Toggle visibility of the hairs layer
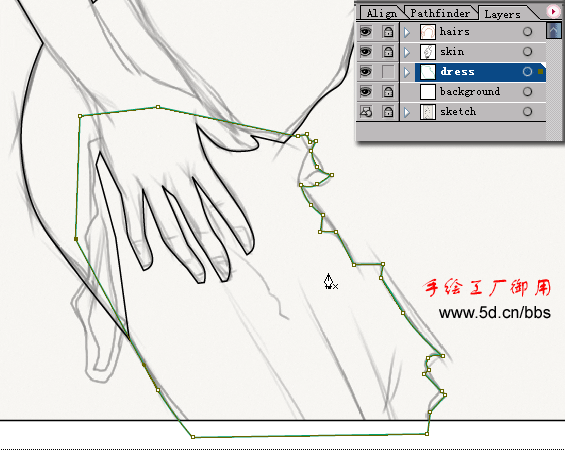Viewport: 565px width, 470px height. [366, 32]
